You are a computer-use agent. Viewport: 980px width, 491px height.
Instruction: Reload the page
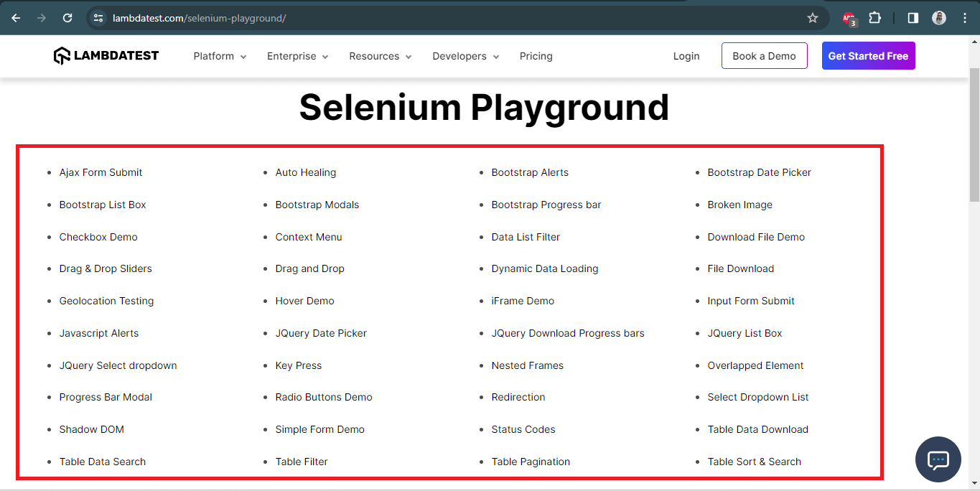tap(67, 18)
